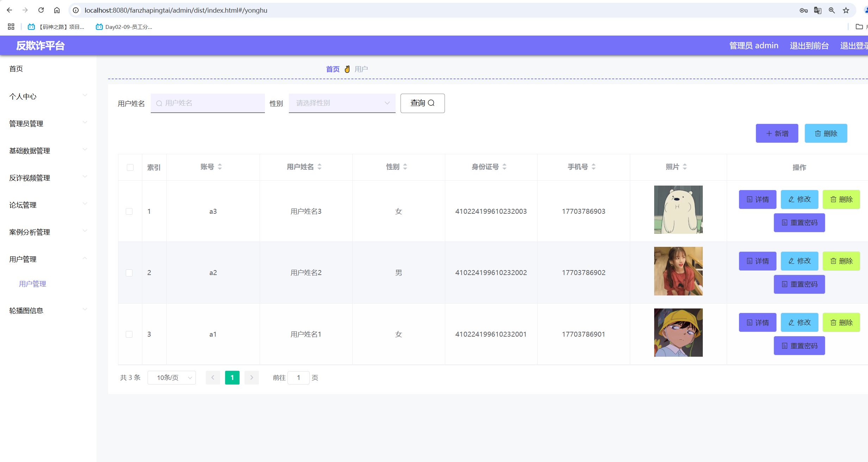This screenshot has height=462, width=868.
Task: Click 删除 button for user a1
Action: 841,323
